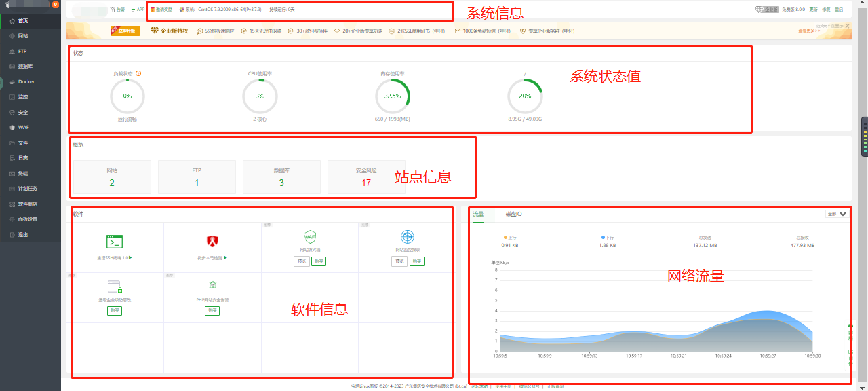
Task: Click the 修复 link in top bar
Action: click(826, 10)
